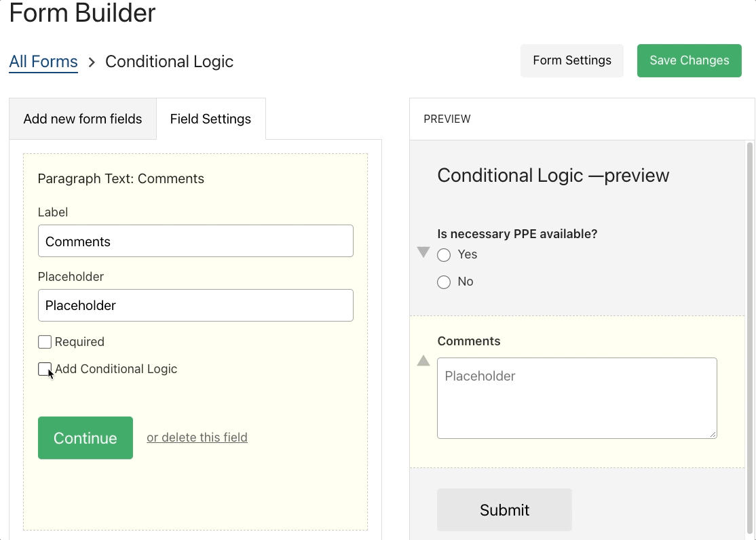Check the Add Conditional Logic option
The width and height of the screenshot is (756, 540).
(x=45, y=369)
